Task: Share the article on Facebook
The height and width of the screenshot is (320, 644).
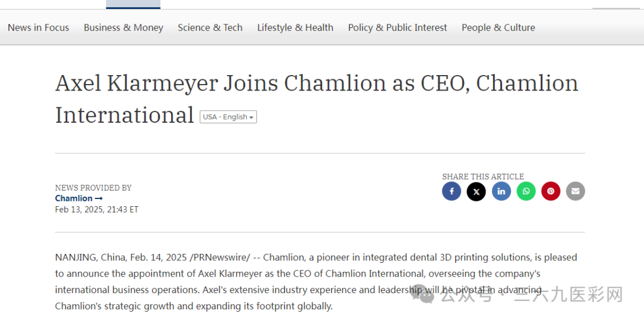Action: tap(451, 191)
